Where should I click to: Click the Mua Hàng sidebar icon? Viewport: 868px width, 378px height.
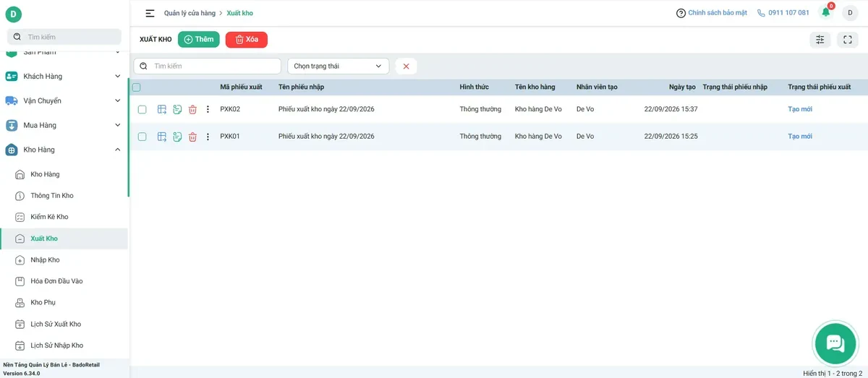(12, 125)
